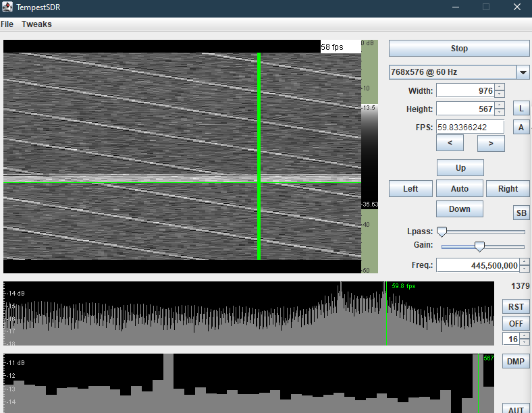Viewport: 532px width, 413px height.
Task: Click the '<' decrease FPS button
Action: pyautogui.click(x=450, y=143)
